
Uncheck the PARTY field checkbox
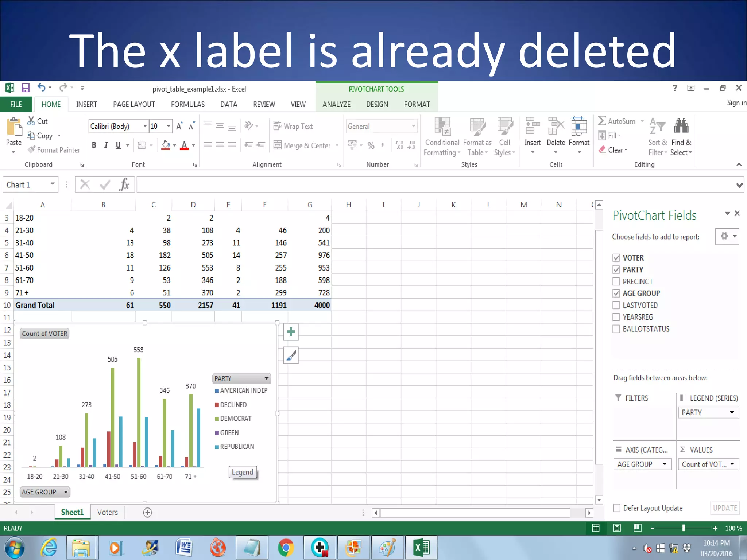[616, 270]
